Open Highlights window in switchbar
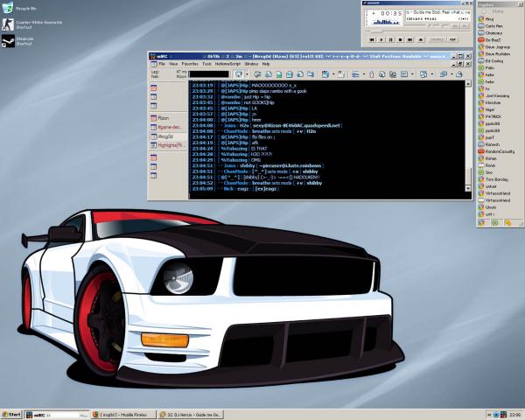The image size is (525, 420). (167, 145)
